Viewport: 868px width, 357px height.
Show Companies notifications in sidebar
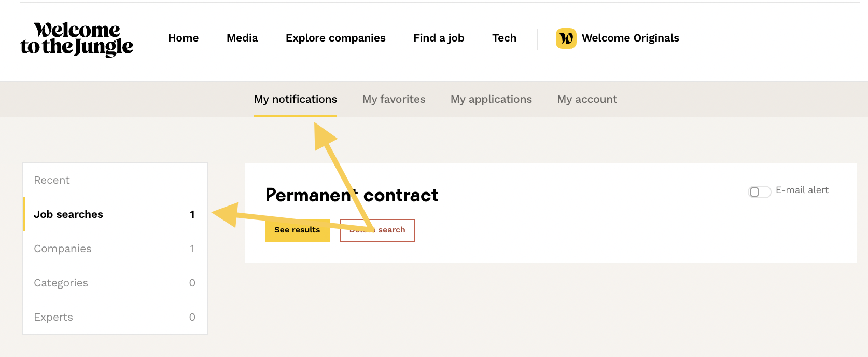click(63, 249)
